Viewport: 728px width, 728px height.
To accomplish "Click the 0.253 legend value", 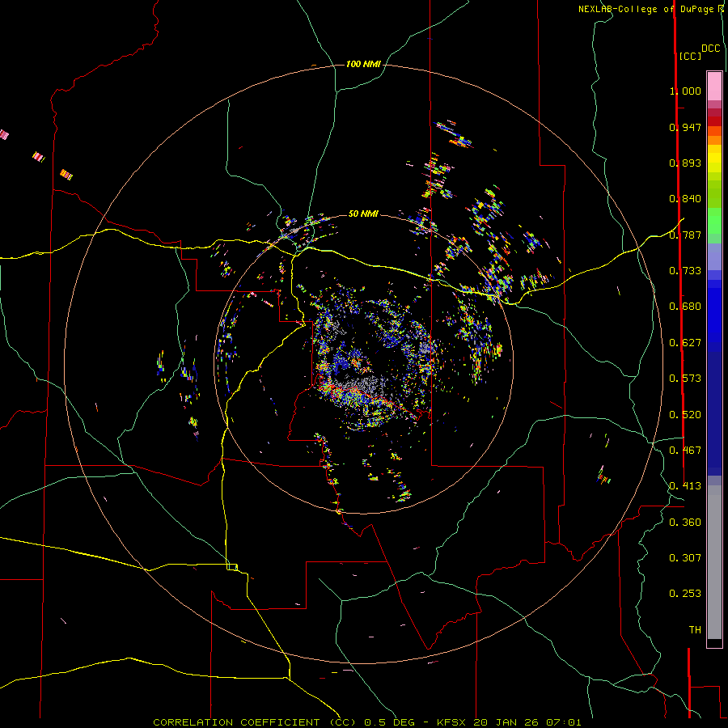I will point(685,594).
